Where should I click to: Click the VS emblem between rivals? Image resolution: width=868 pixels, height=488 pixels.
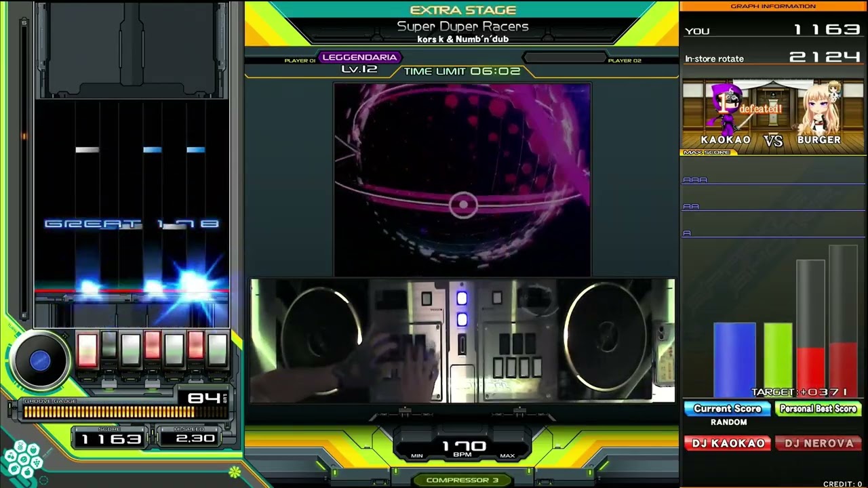pos(773,140)
